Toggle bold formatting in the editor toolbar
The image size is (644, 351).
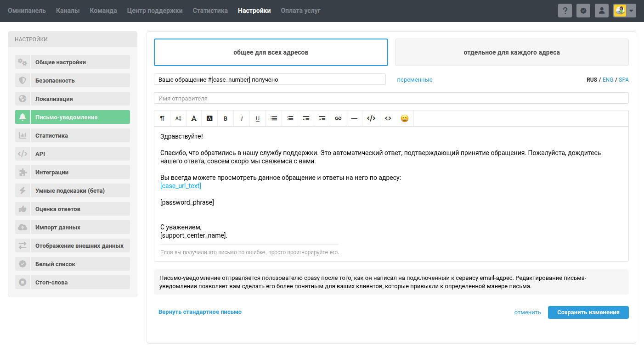(226, 118)
